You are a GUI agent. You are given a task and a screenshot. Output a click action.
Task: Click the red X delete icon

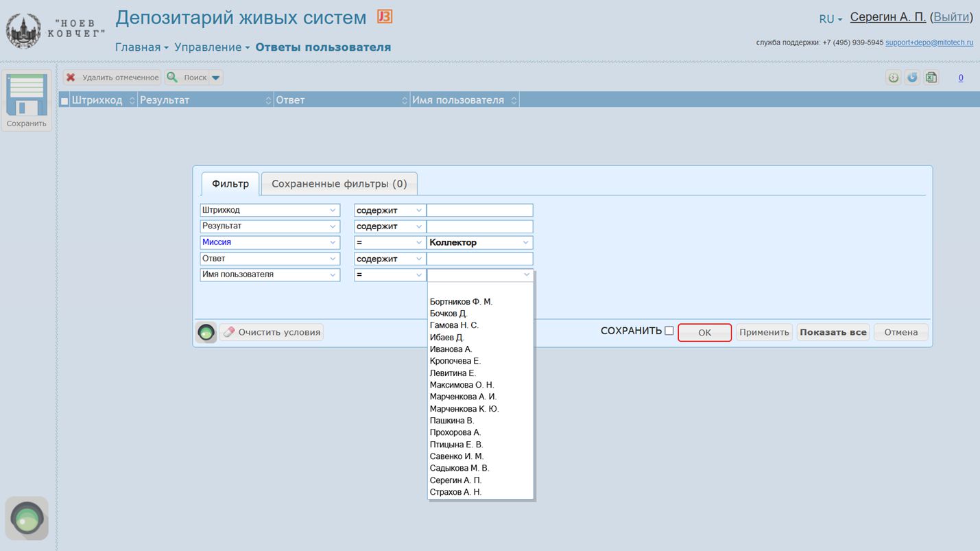(x=71, y=78)
